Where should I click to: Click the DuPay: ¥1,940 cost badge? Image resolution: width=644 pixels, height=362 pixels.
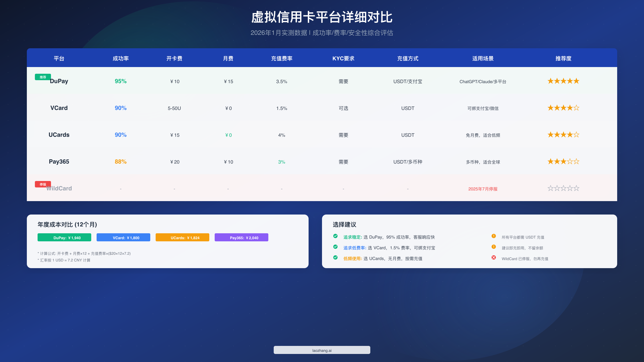coord(64,237)
